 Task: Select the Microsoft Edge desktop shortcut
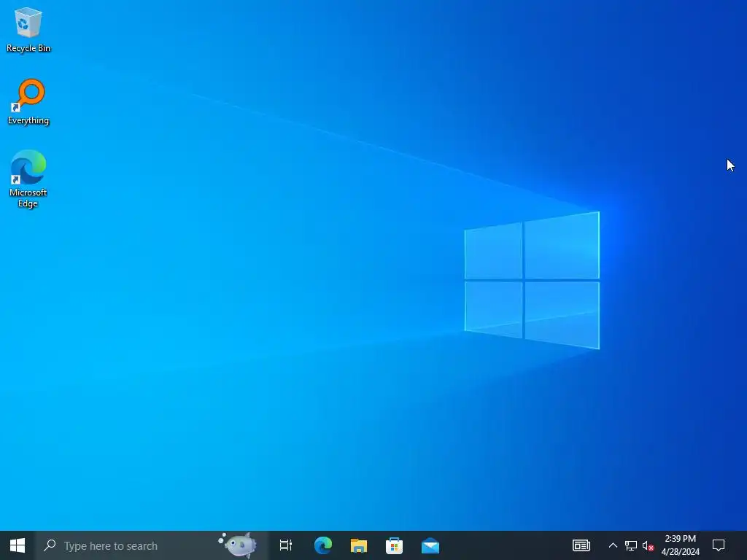(x=28, y=179)
